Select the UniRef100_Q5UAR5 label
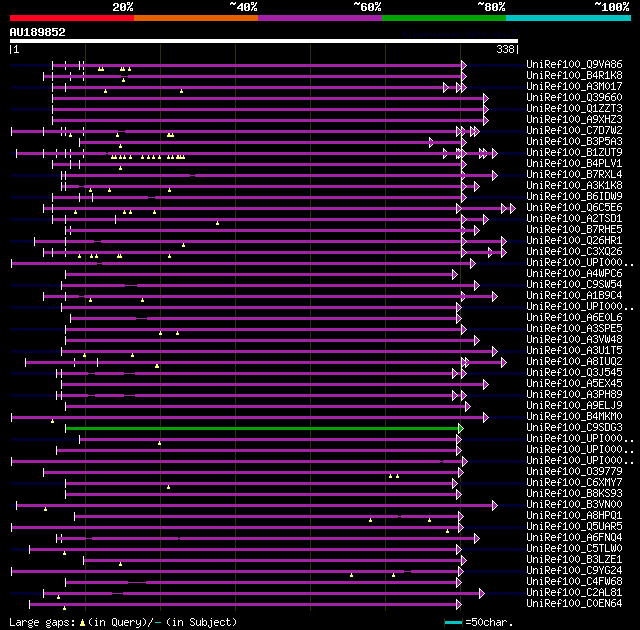Image resolution: width=640 pixels, height=630 pixels. 574,527
